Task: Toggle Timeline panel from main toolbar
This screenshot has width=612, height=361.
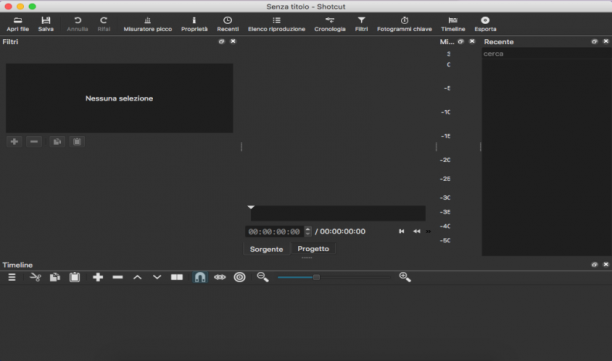Action: (x=453, y=24)
